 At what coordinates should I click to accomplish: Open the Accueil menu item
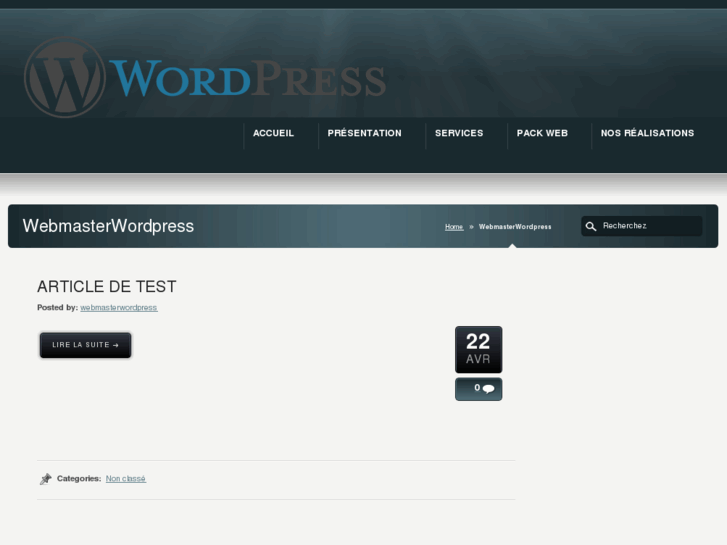[x=273, y=133]
